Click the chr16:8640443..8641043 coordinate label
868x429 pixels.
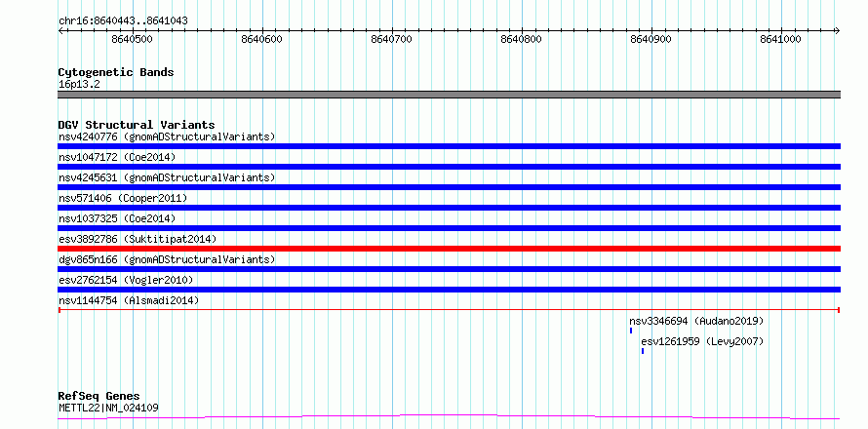click(123, 20)
